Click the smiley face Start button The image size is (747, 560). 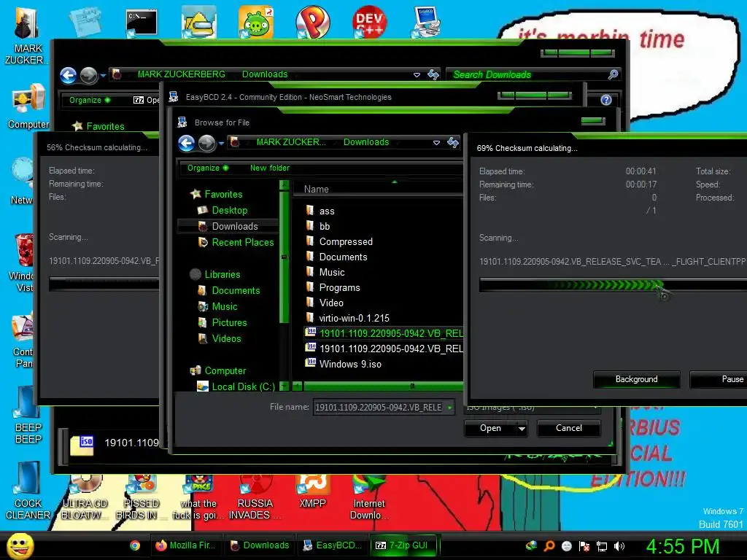20,545
